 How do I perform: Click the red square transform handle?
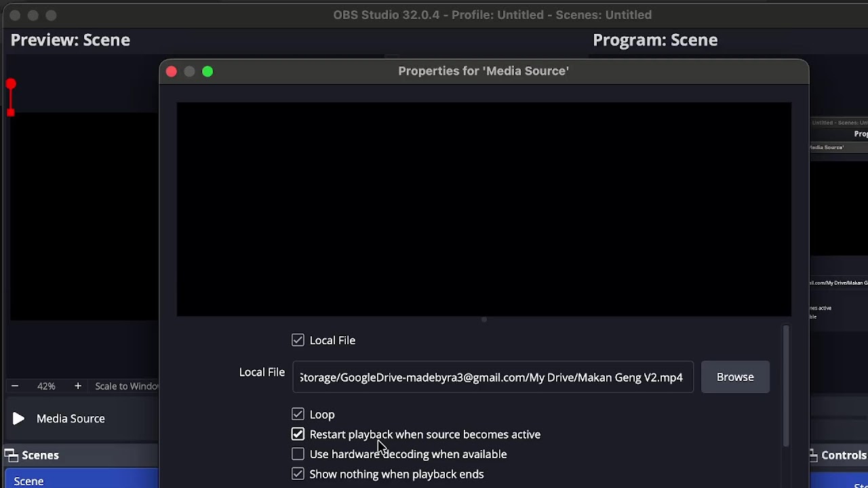click(x=11, y=112)
